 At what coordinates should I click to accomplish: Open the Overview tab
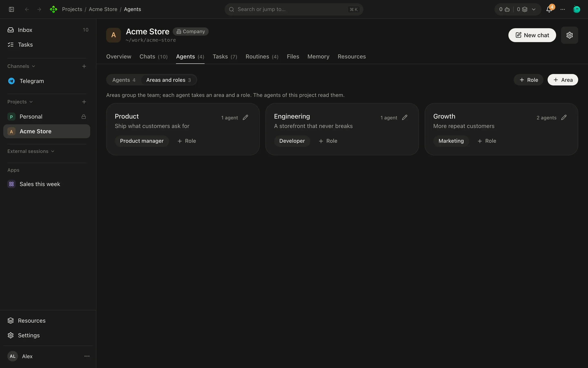pyautogui.click(x=119, y=56)
